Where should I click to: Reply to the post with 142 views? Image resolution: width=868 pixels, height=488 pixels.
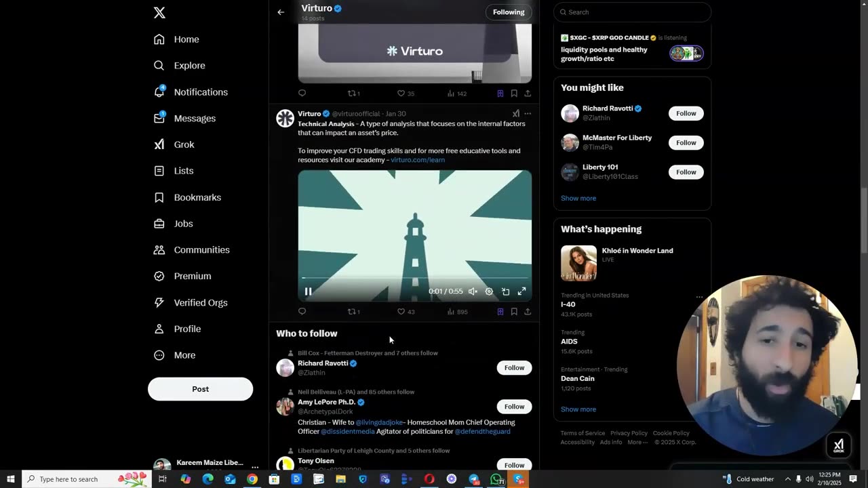(302, 94)
